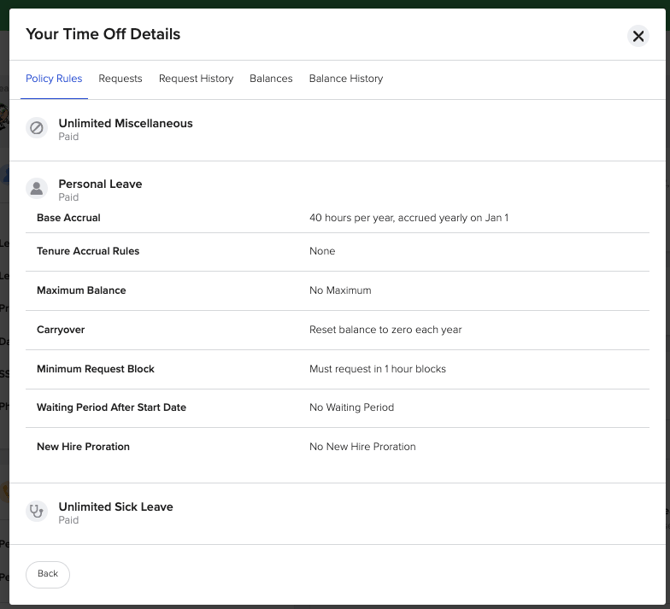This screenshot has width=670, height=609.
Task: Select the Base Accrual row label
Action: coord(69,218)
